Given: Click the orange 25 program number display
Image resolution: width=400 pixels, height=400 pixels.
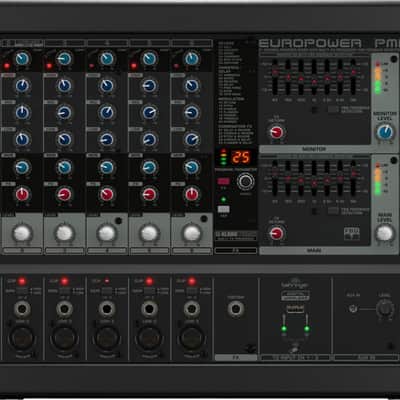Looking at the screenshot, I should click(241, 157).
